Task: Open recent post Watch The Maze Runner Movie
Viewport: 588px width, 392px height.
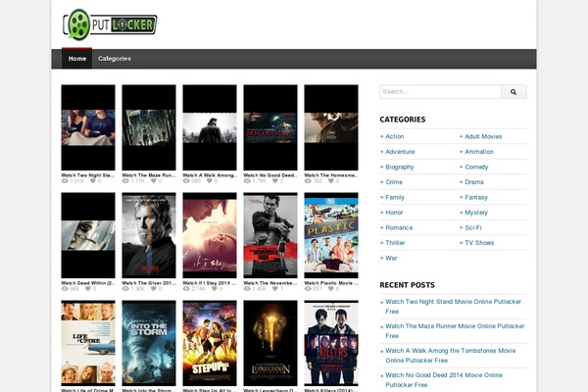Action: (x=455, y=331)
